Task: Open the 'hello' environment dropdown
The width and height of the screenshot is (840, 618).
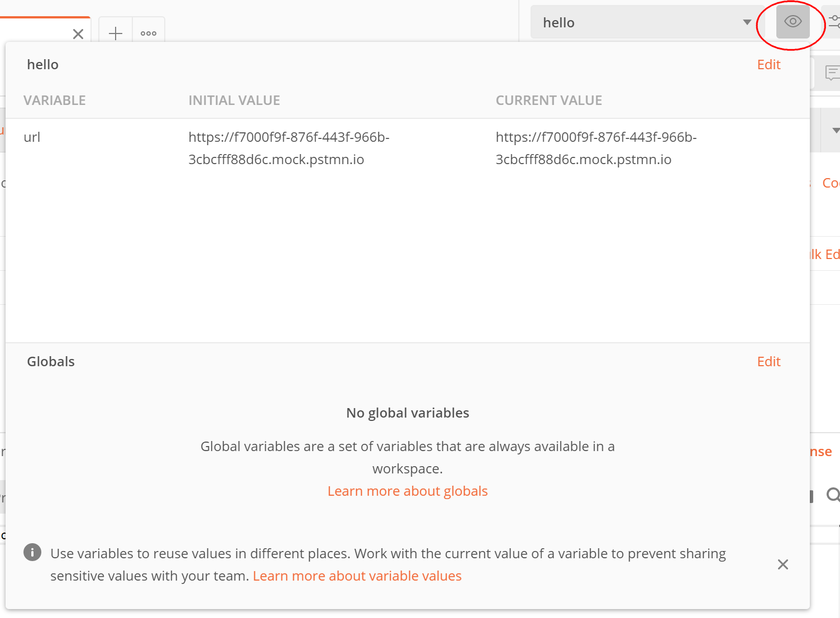Action: coord(647,22)
